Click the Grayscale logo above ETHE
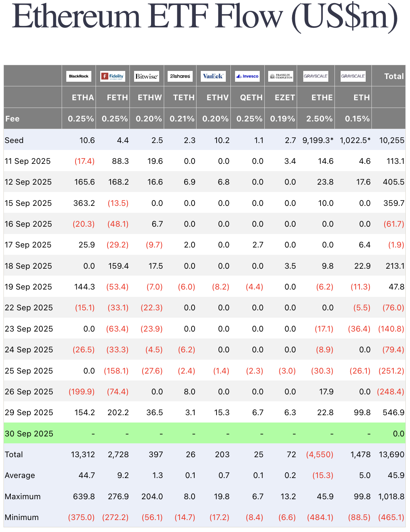The width and height of the screenshot is (410, 532). coord(316,76)
